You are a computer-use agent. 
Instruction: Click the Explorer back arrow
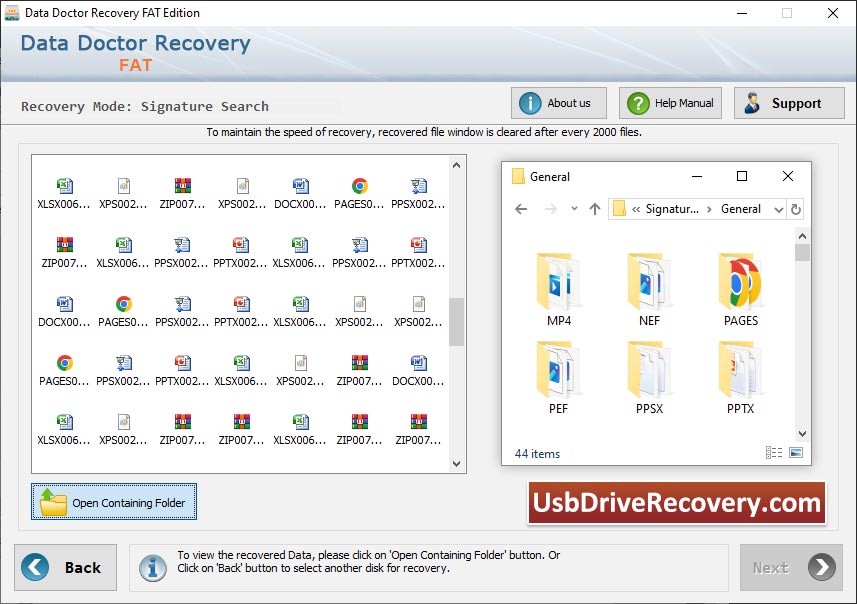click(521, 209)
